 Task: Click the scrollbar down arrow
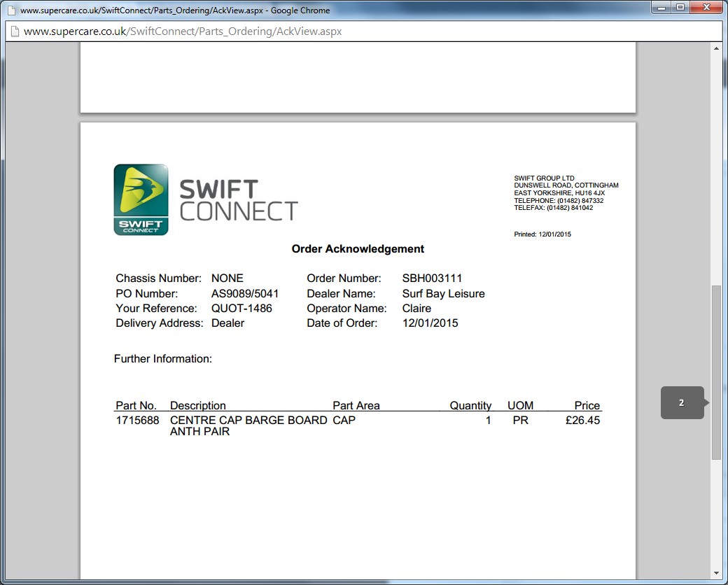coord(716,574)
